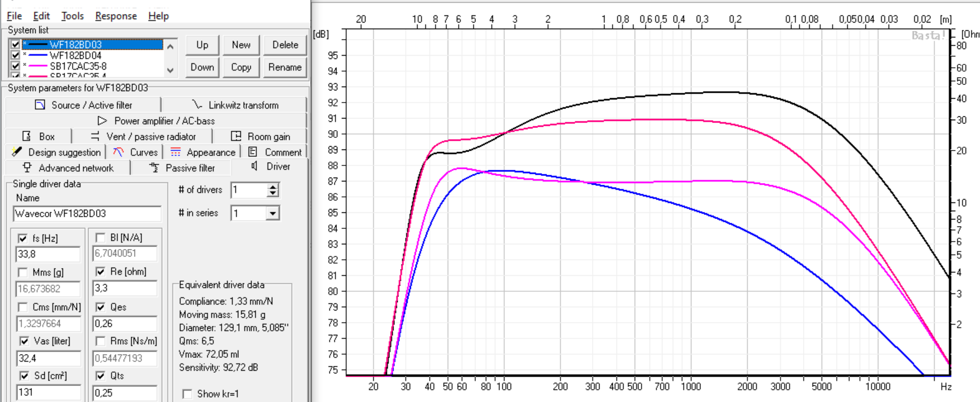This screenshot has width=980, height=402.
Task: Click the Sensitivity: 92,72 dB text
Action: pos(218,367)
